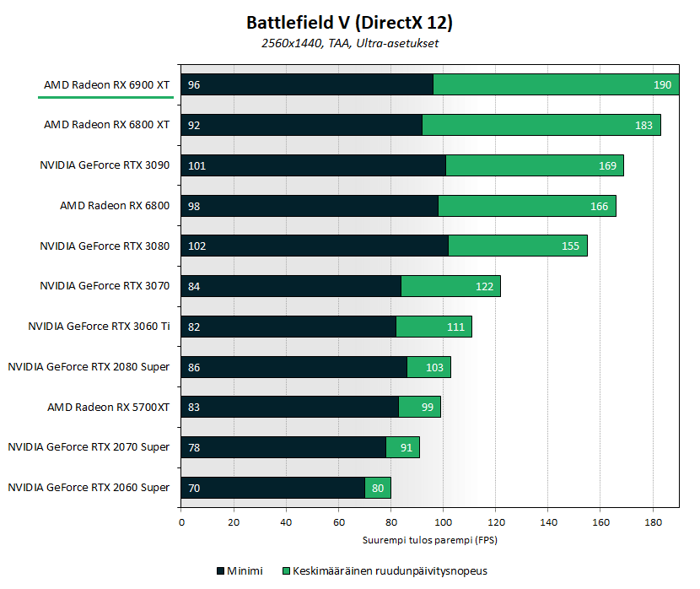Click the average value "155" for RTX 3080

coord(570,246)
